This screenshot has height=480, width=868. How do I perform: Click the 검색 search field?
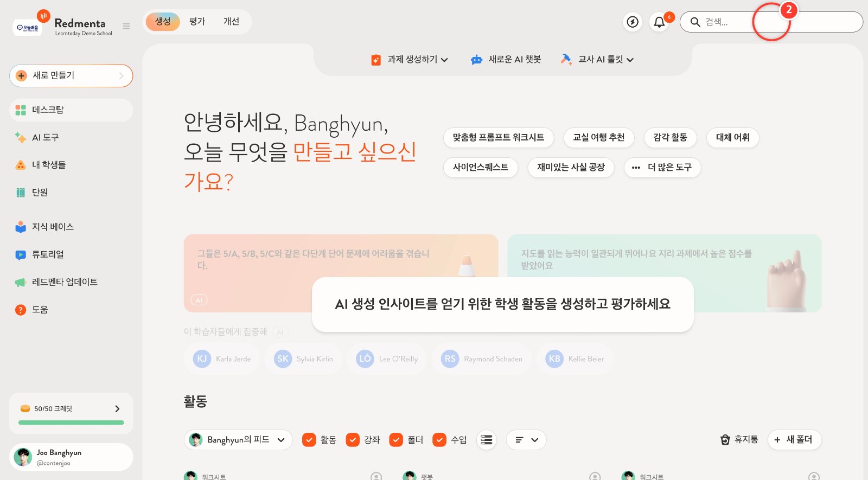[x=771, y=22]
